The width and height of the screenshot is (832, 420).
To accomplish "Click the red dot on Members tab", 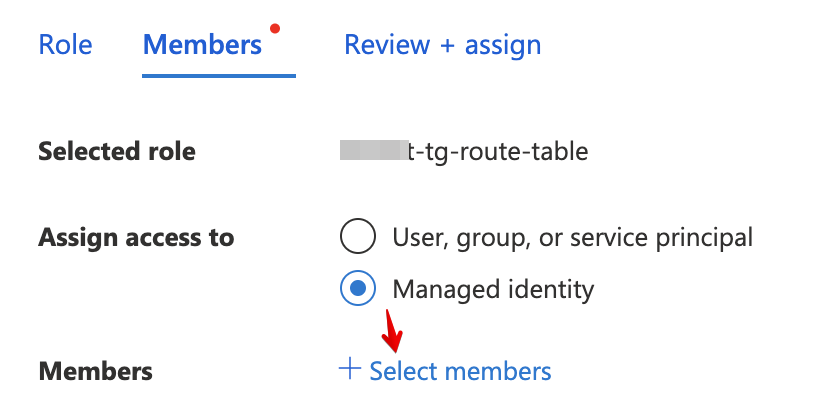I will point(276,28).
